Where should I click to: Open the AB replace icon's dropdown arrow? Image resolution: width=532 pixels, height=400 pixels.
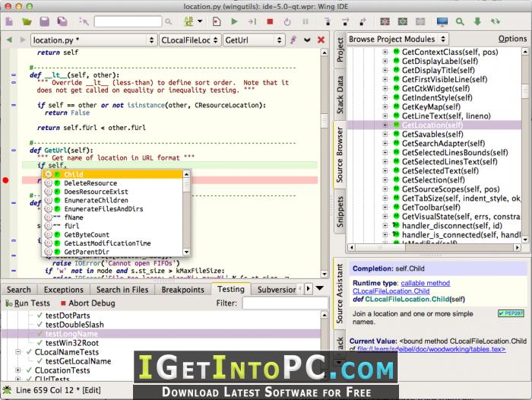200,21
